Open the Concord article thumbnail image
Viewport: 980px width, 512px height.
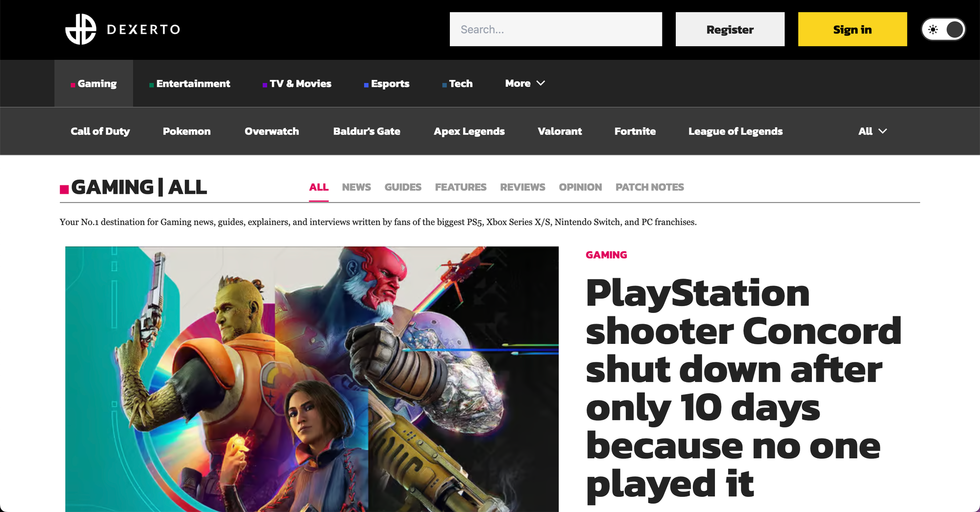[x=312, y=379]
